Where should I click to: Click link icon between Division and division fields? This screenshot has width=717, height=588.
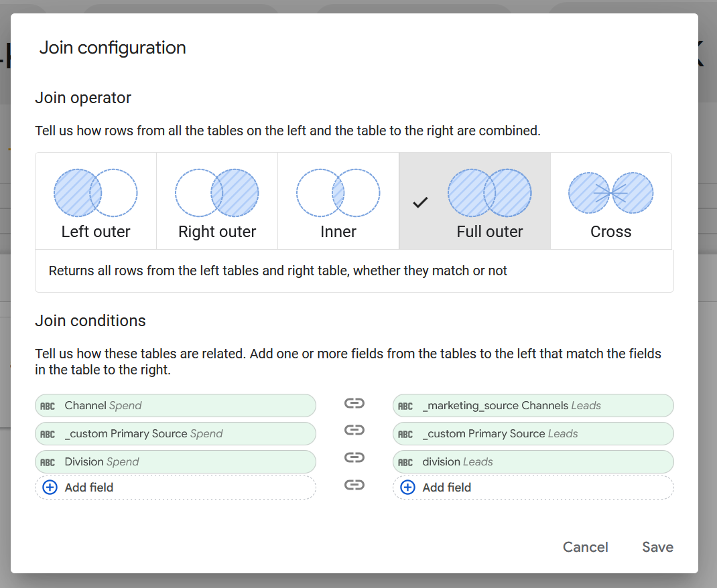pos(354,458)
